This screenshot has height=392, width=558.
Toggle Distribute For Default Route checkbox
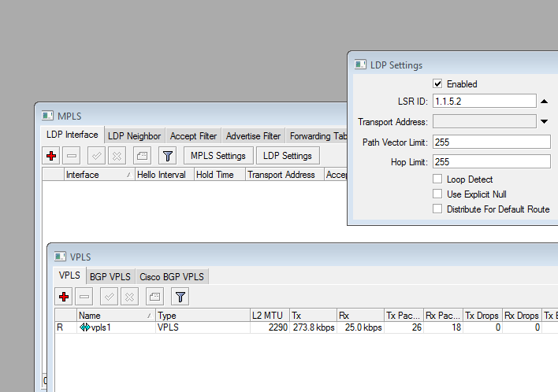point(437,209)
